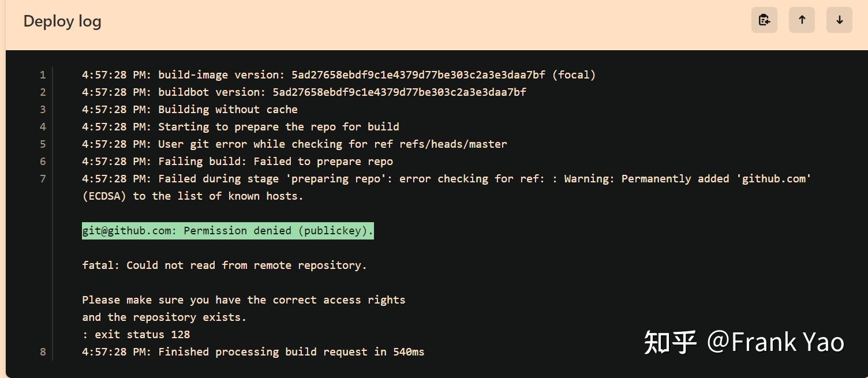Click line number 8 in the gutter
The image size is (868, 378).
coord(43,351)
